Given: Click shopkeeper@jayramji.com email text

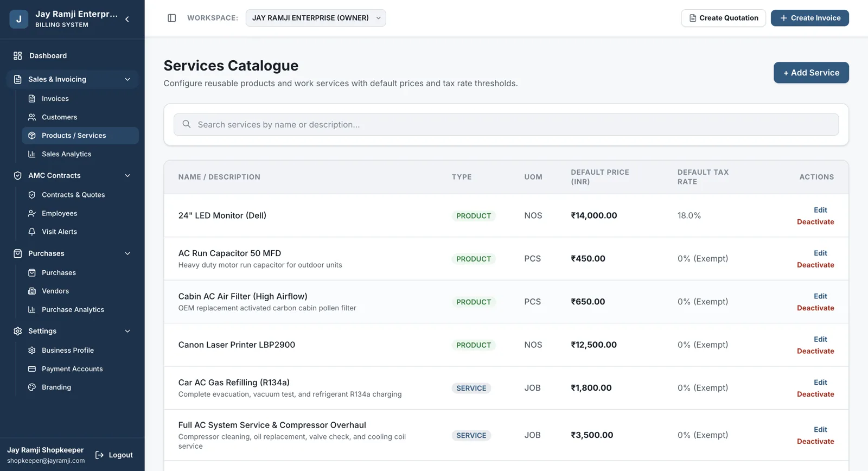Looking at the screenshot, I should (x=46, y=461).
